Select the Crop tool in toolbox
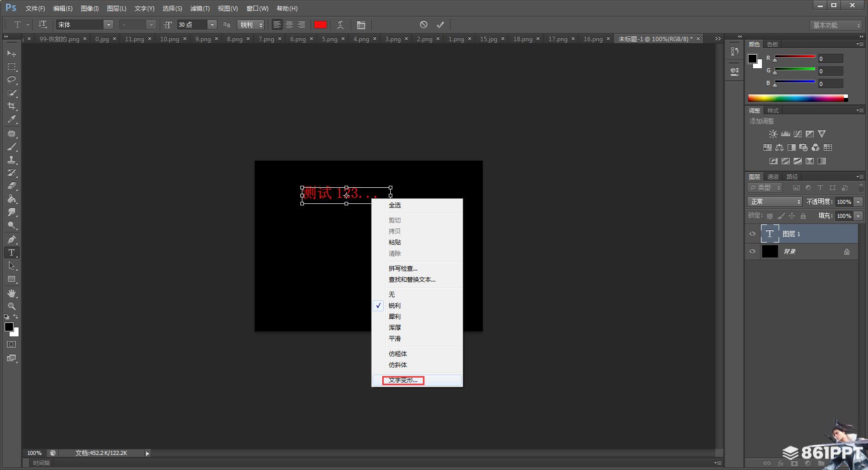The width and height of the screenshot is (868, 470). (12, 106)
